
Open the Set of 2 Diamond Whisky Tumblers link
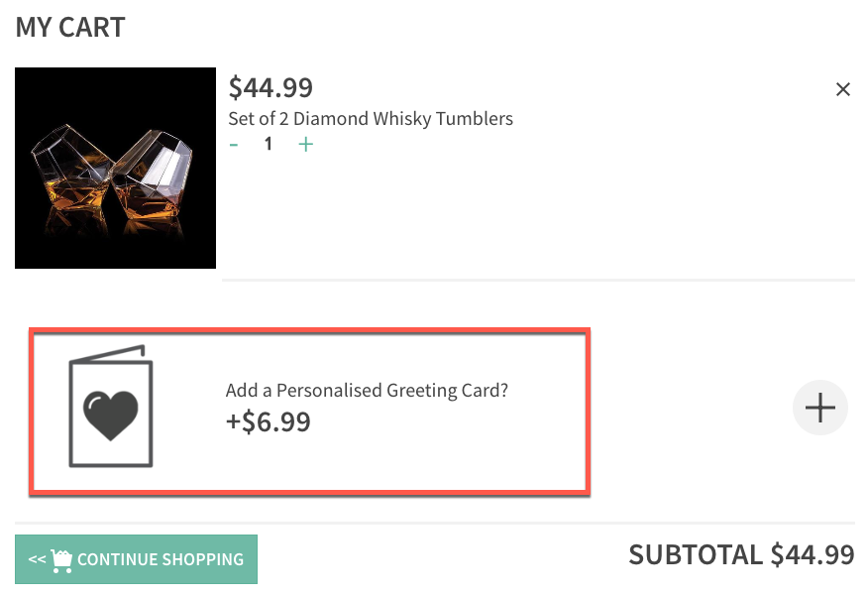[x=371, y=119]
